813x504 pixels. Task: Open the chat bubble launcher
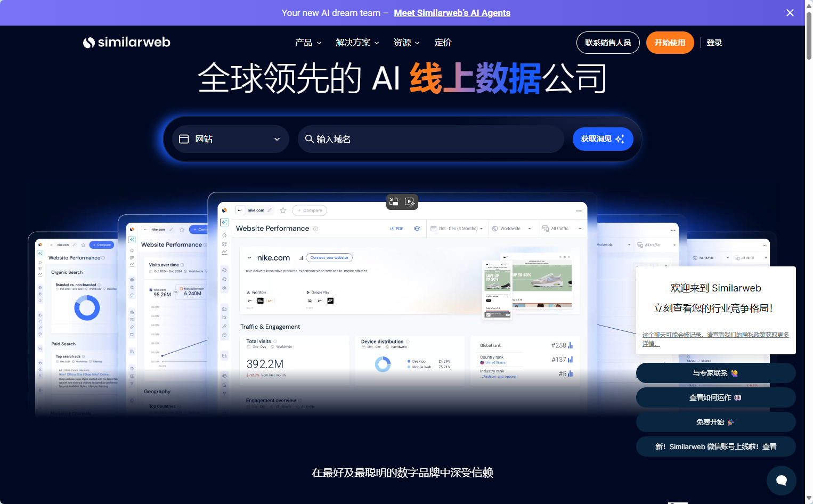782,481
